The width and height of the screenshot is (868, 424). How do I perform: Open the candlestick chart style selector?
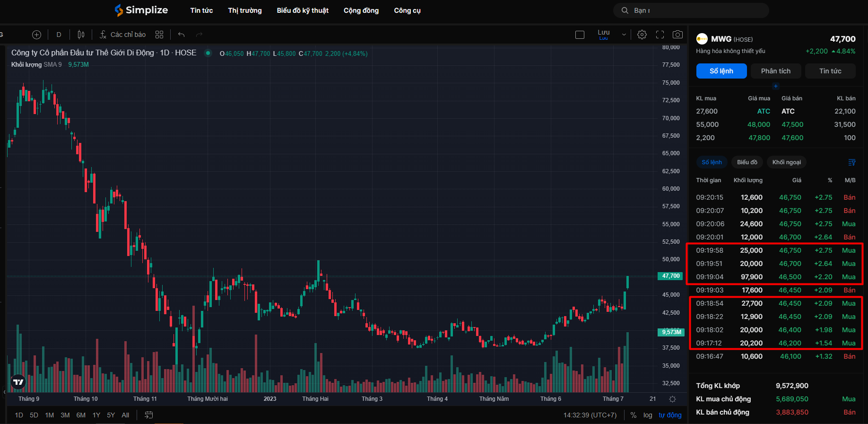click(81, 35)
